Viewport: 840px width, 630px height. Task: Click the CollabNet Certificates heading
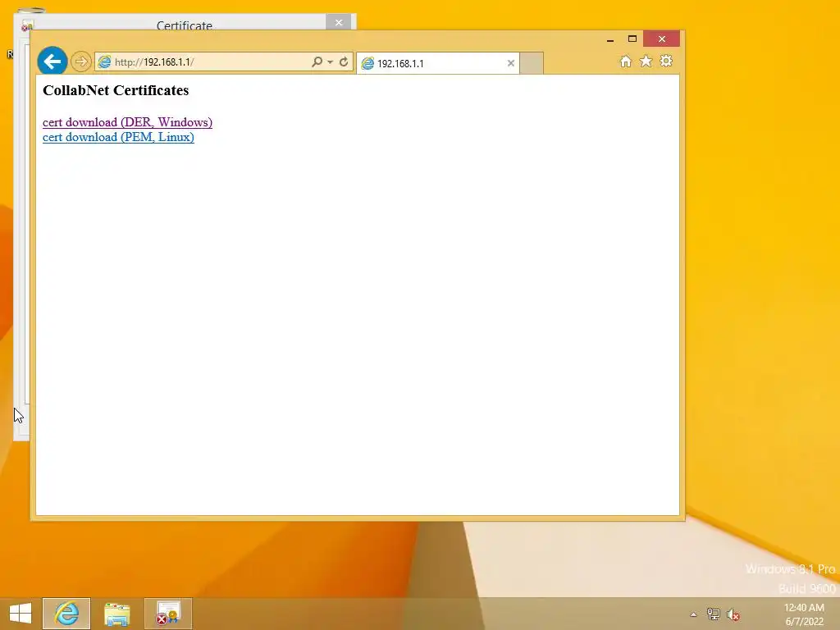pos(116,90)
